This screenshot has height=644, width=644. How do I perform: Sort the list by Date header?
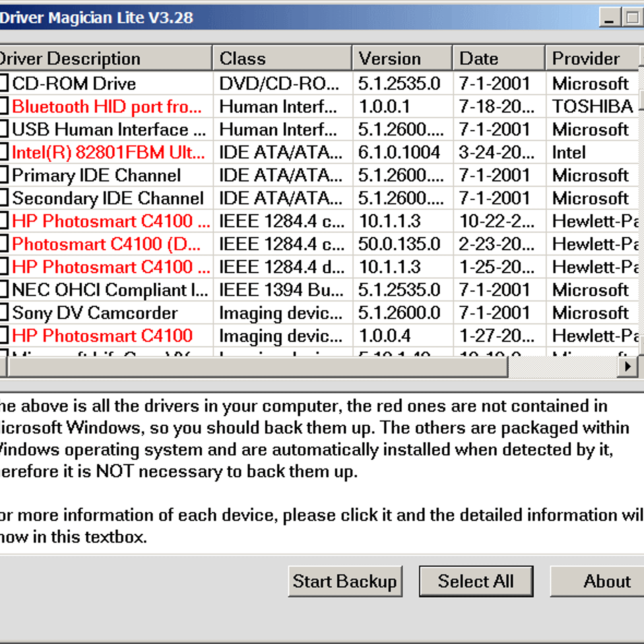pos(498,58)
